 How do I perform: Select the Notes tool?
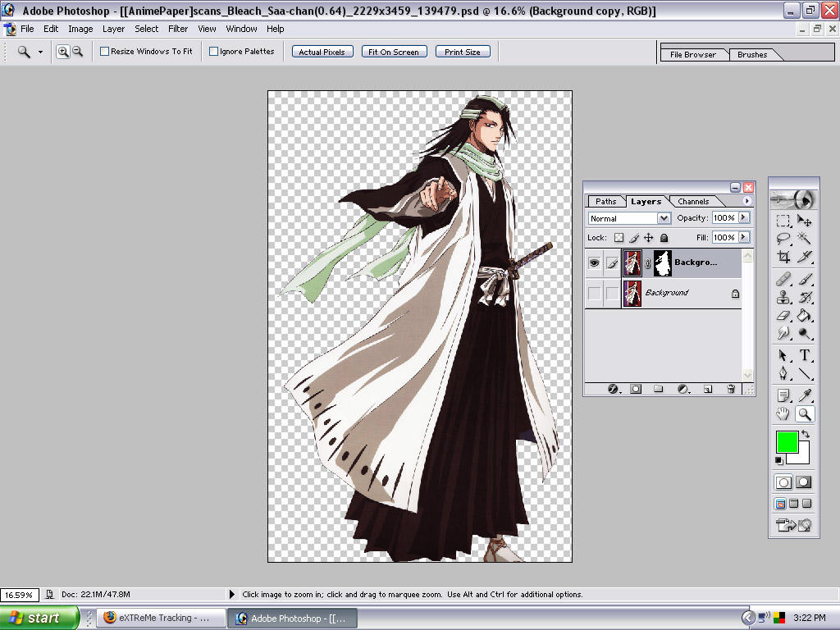(783, 396)
